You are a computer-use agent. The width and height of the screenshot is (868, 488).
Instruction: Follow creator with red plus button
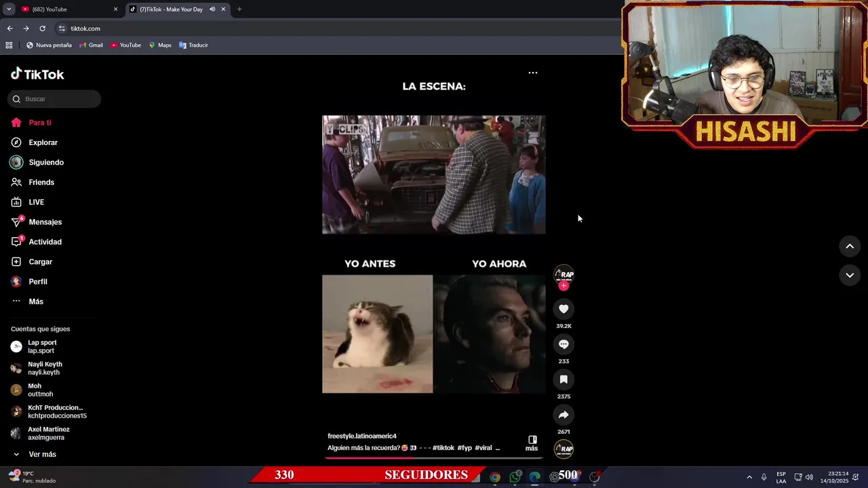(x=564, y=286)
